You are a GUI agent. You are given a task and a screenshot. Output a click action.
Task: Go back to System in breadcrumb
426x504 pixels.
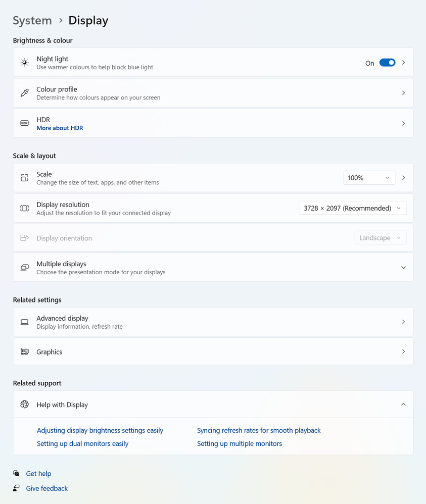click(32, 21)
